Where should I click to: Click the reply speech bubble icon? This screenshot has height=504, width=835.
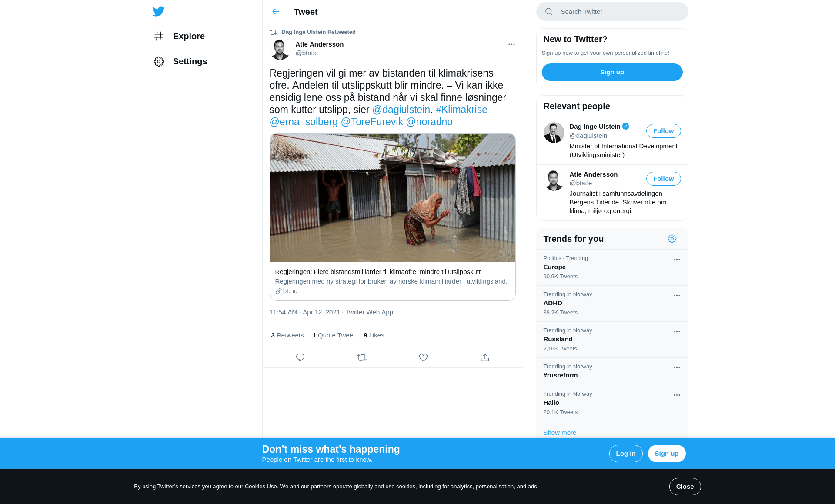coord(300,357)
